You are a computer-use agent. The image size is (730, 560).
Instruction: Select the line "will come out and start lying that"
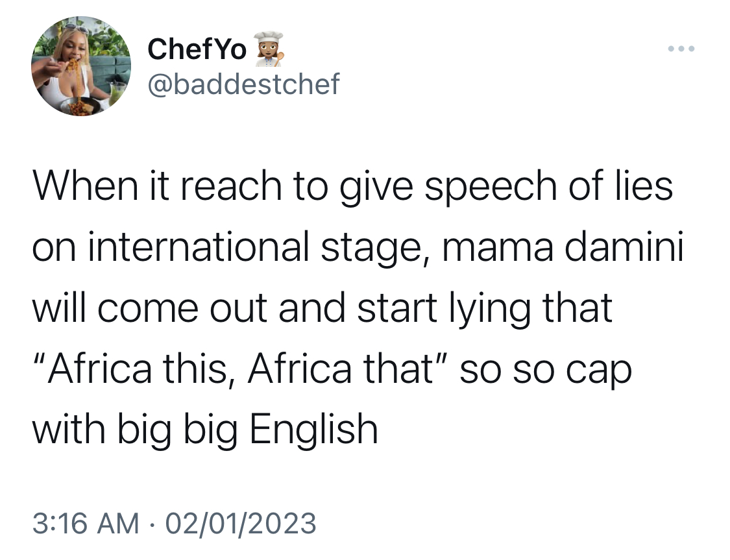point(322,309)
